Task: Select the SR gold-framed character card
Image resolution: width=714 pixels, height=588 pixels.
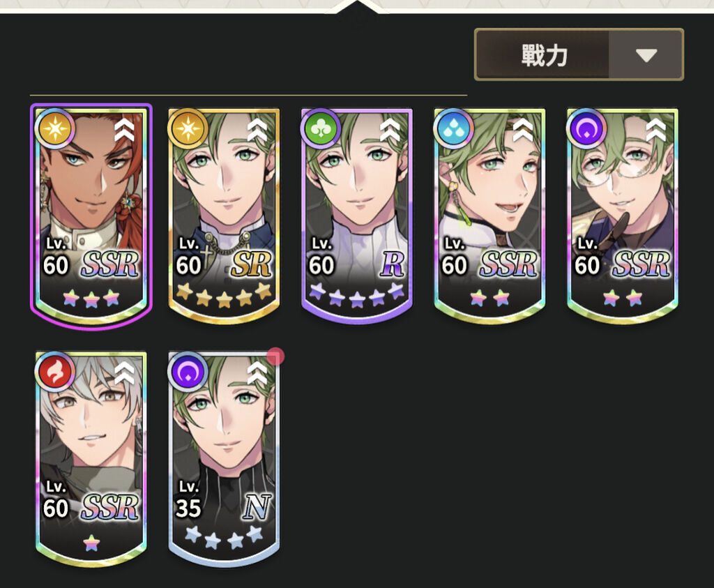Action: [224, 216]
